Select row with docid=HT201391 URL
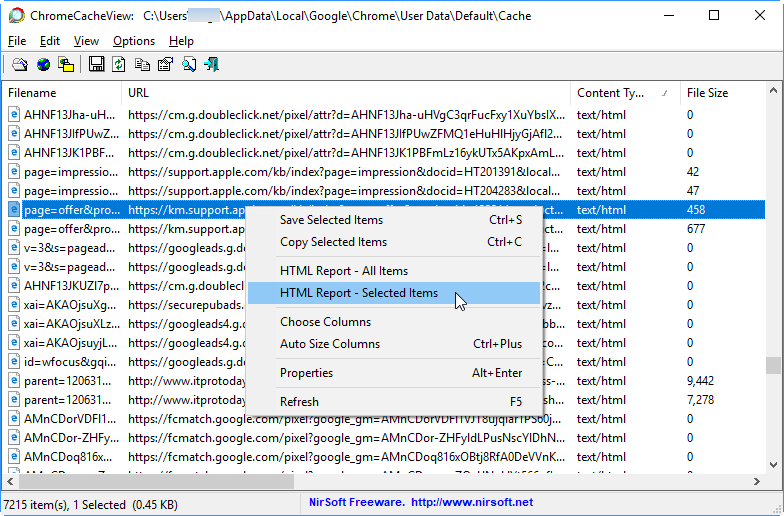This screenshot has height=516, width=784. click(384, 172)
